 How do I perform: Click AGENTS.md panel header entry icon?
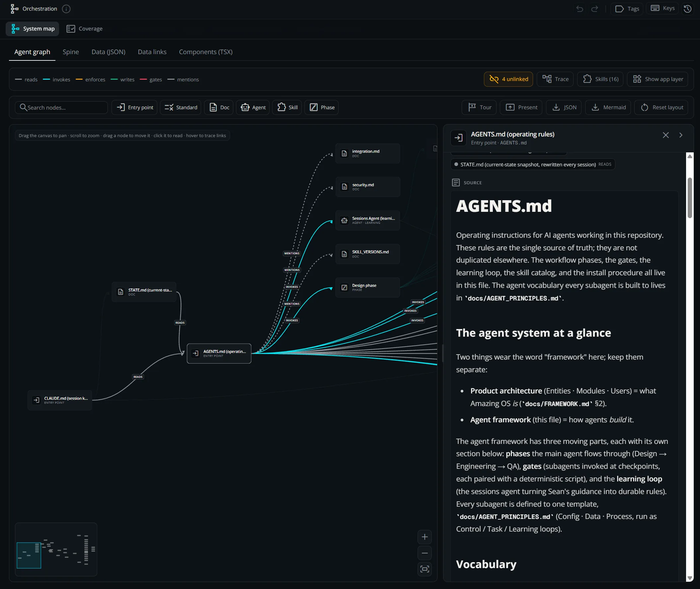click(x=458, y=138)
